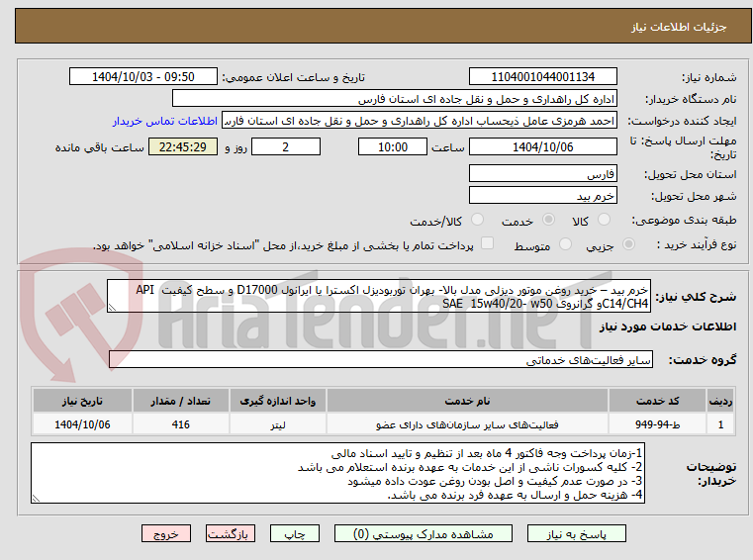This screenshot has height=560, width=753.
Task: Click the اطلاعات خدمات مورد نیاز heading
Action: click(668, 327)
